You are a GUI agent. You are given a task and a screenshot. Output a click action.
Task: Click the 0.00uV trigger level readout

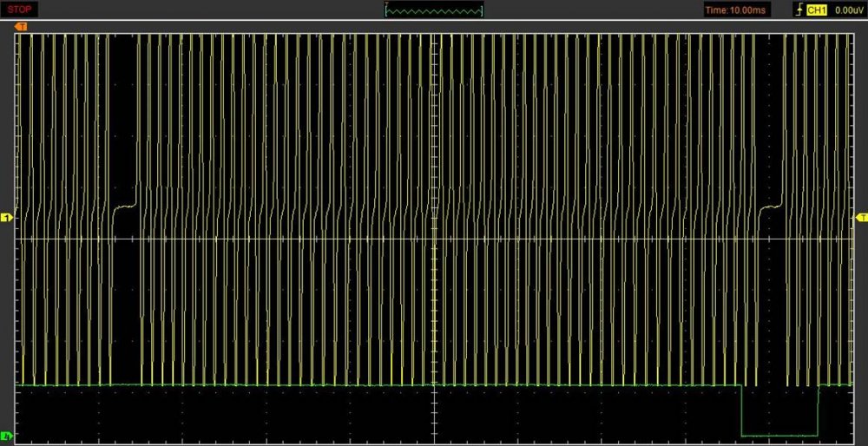845,10
